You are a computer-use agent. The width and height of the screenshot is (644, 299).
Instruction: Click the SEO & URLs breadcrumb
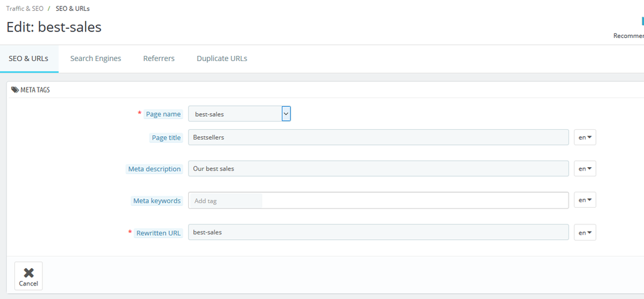(73, 8)
